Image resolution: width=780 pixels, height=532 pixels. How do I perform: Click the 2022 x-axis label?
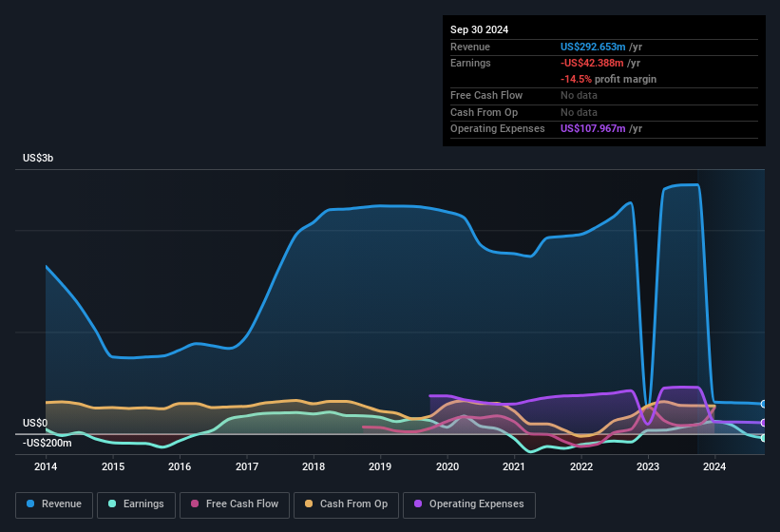tap(581, 466)
